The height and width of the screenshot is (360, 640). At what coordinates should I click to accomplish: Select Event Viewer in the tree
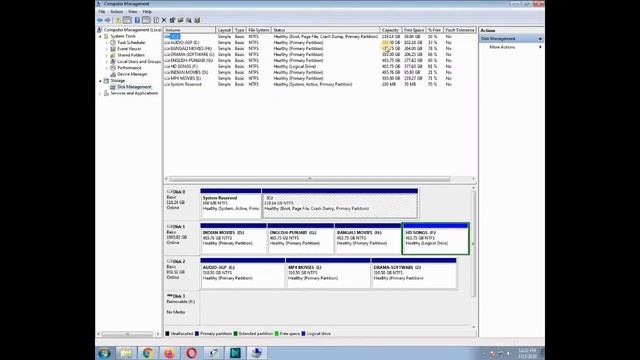point(129,49)
